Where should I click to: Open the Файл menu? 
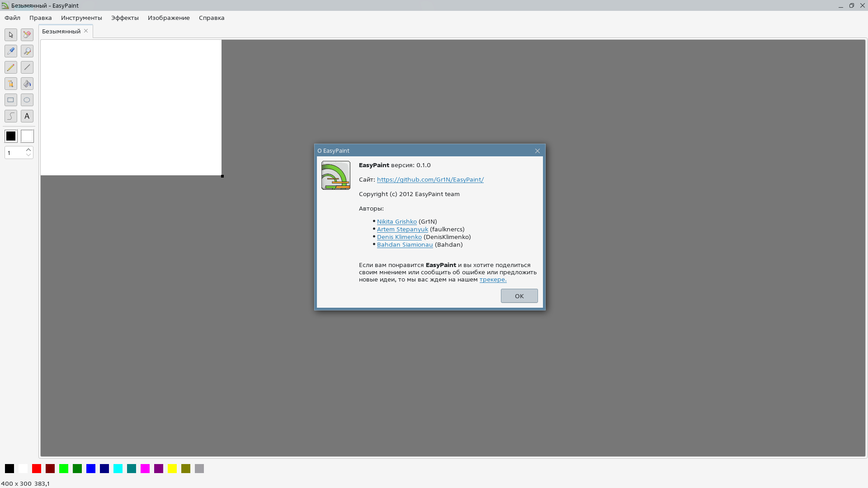pos(13,18)
